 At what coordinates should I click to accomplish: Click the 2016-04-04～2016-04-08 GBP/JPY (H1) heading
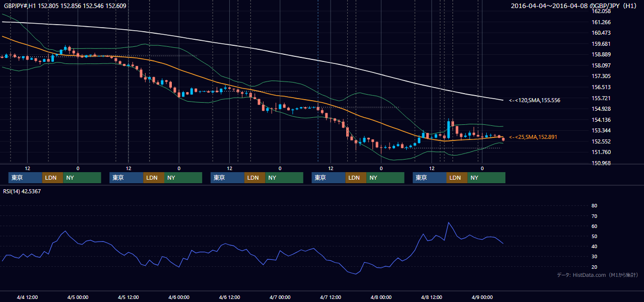coord(574,6)
